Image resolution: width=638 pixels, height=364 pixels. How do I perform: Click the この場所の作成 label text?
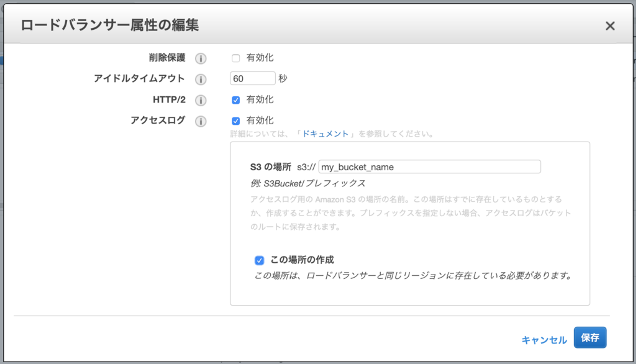pos(302,260)
